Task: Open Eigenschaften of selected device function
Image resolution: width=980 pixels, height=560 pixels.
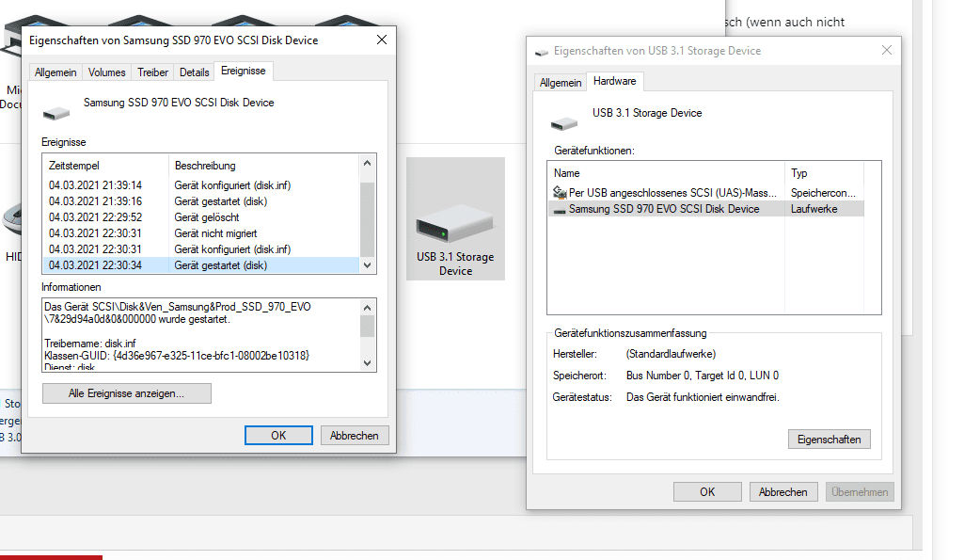Action: [830, 440]
